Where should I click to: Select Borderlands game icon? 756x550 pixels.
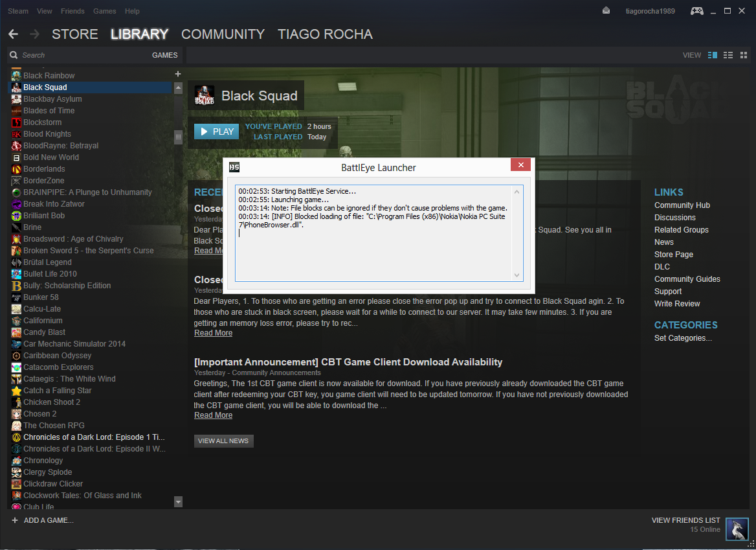[16, 169]
